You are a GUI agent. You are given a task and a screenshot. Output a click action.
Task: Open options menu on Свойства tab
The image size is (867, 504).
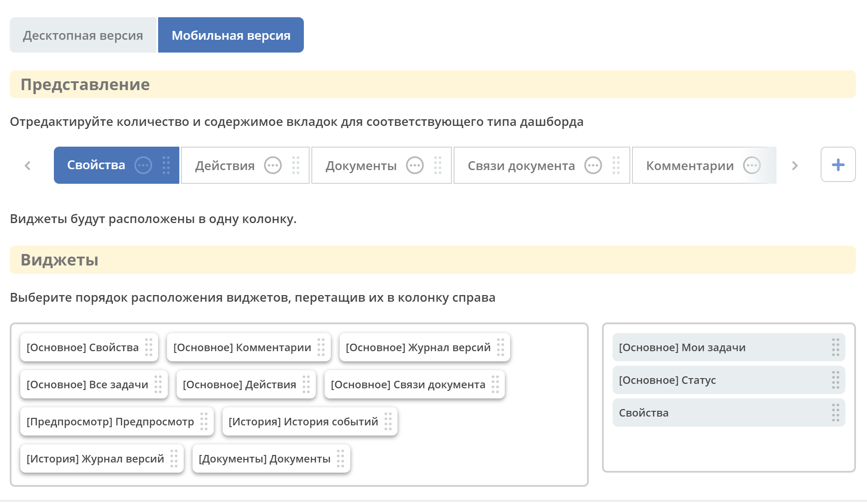pyautogui.click(x=143, y=165)
